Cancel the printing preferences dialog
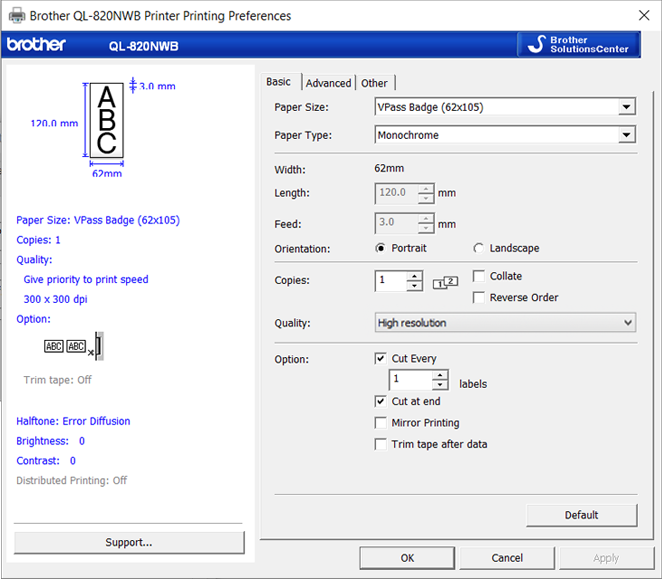The height and width of the screenshot is (579, 662). [507, 558]
